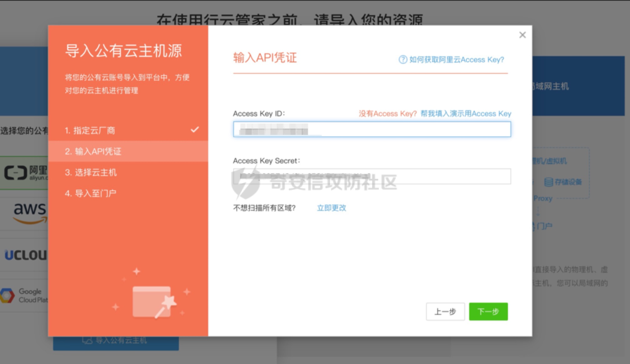Click the 门户 icon in background page

point(534,226)
